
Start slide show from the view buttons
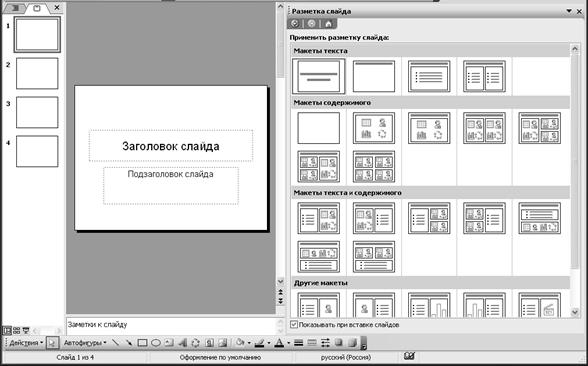click(26, 330)
